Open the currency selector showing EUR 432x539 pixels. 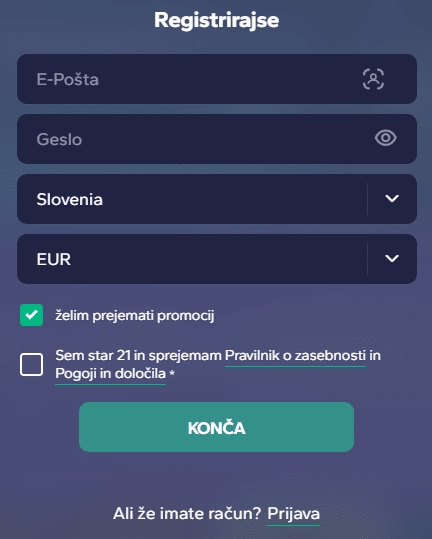[217, 259]
